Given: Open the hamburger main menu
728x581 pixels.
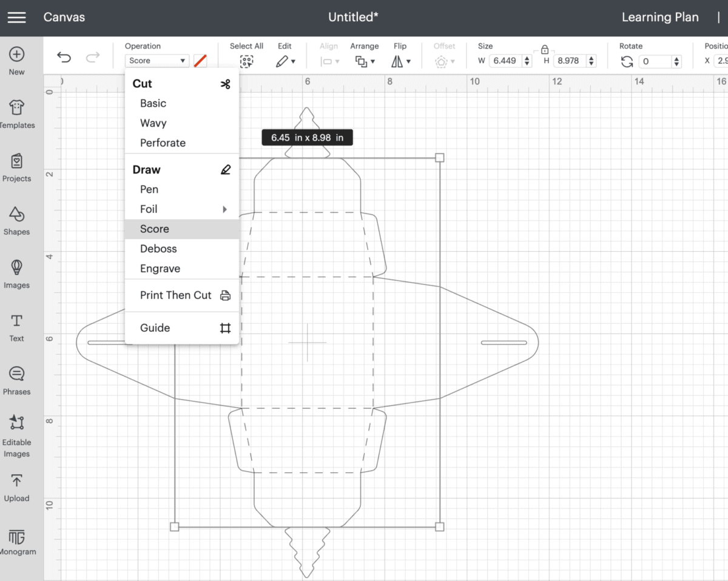Looking at the screenshot, I should click(16, 17).
